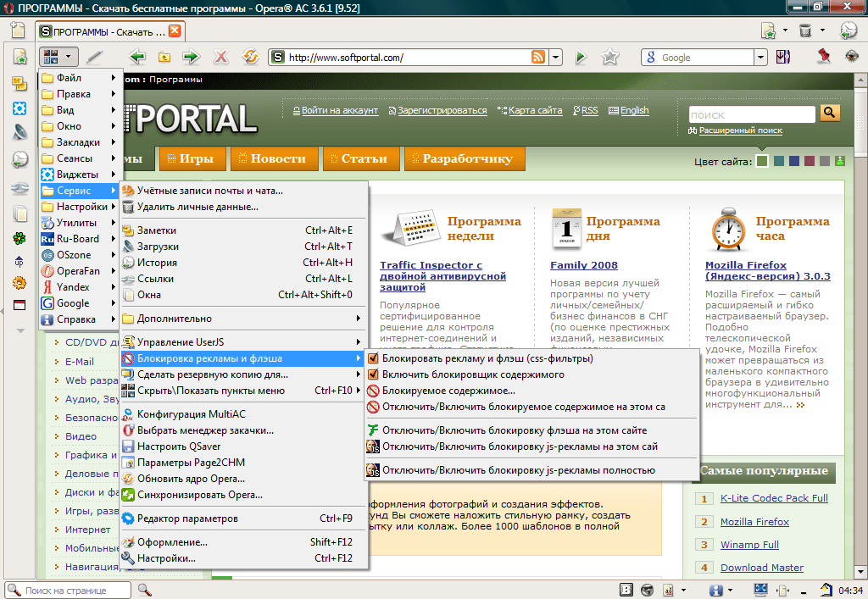
Task: Toggle 'Блокировать рекламу и флэш (css-фильтры)' checkbox
Action: tap(373, 358)
